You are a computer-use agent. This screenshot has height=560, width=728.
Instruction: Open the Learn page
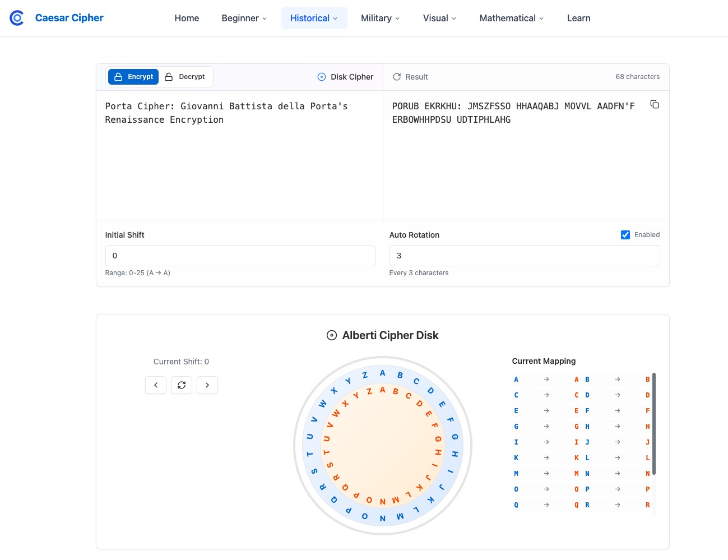[x=578, y=18]
